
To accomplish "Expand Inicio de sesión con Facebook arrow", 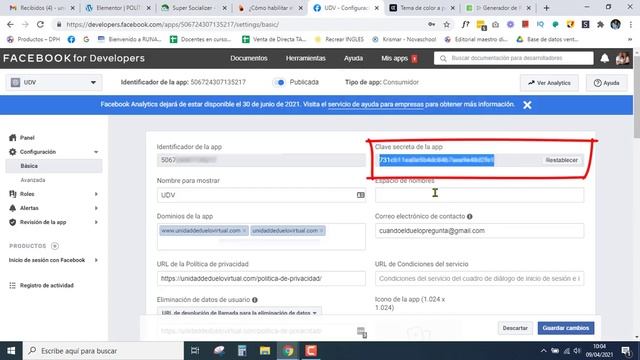I will [96, 260].
